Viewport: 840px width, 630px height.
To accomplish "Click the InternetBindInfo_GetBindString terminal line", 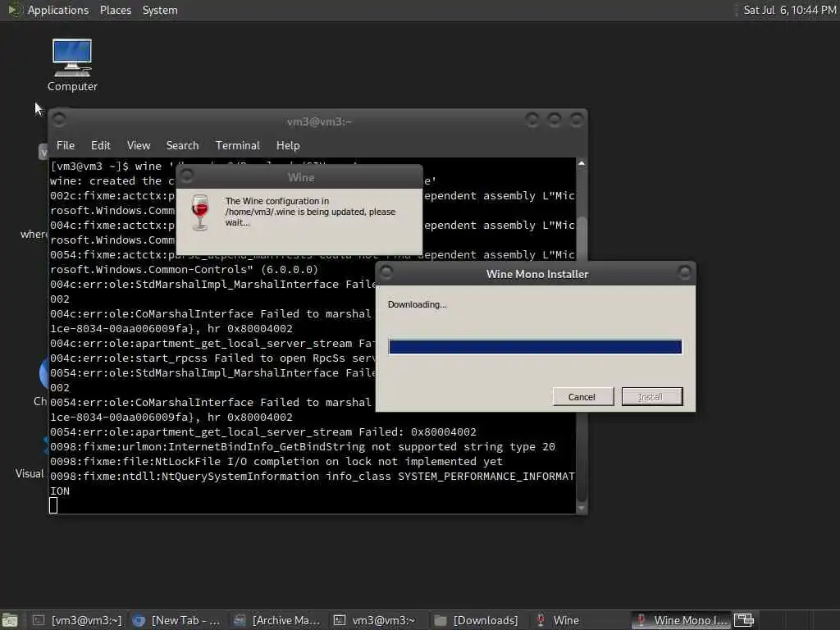I will tap(302, 447).
